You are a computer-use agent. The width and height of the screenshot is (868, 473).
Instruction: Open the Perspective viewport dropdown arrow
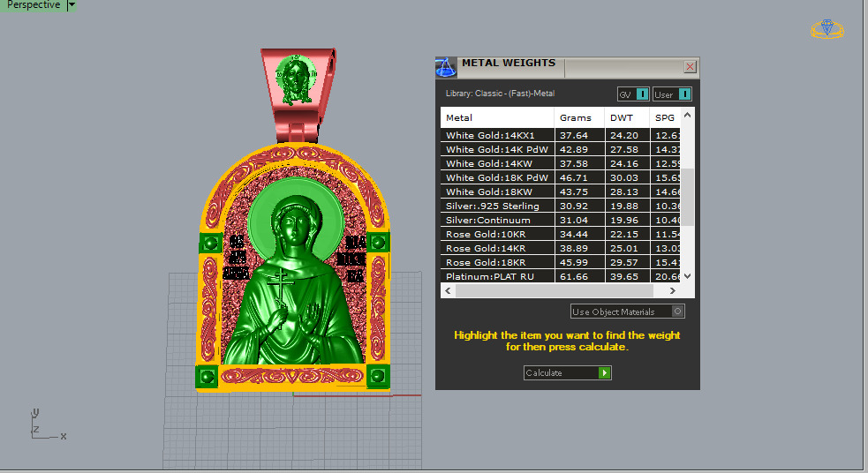pyautogui.click(x=72, y=5)
